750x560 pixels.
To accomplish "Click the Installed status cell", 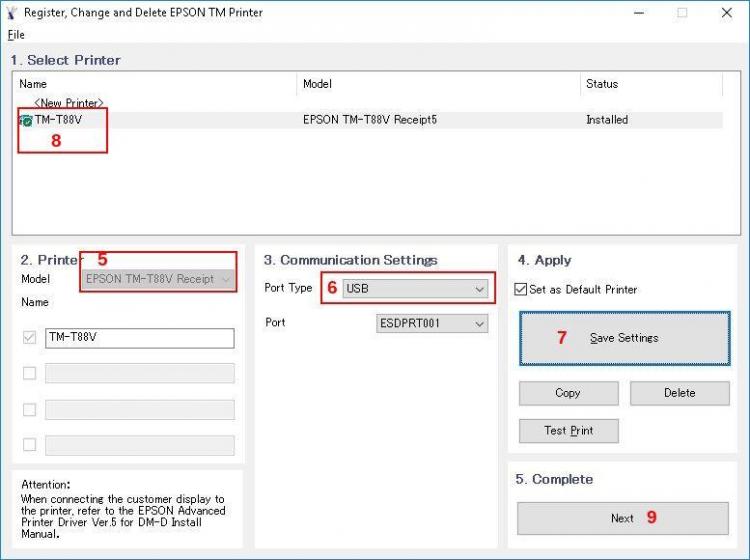I will point(607,120).
